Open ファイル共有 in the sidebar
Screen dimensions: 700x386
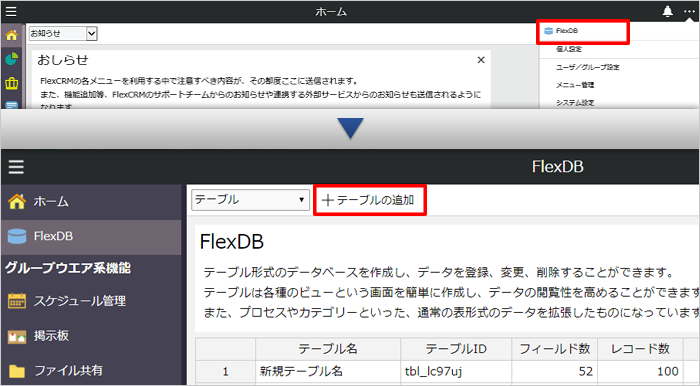tap(91, 370)
